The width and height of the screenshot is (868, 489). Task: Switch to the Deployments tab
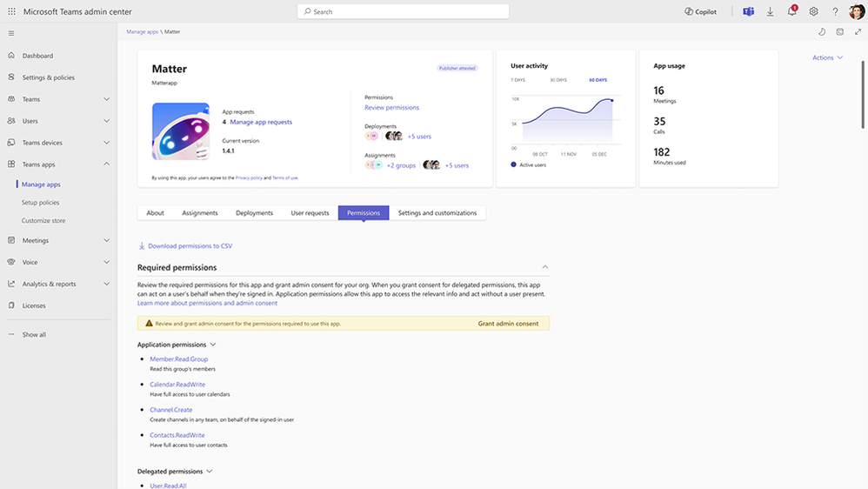click(x=254, y=212)
